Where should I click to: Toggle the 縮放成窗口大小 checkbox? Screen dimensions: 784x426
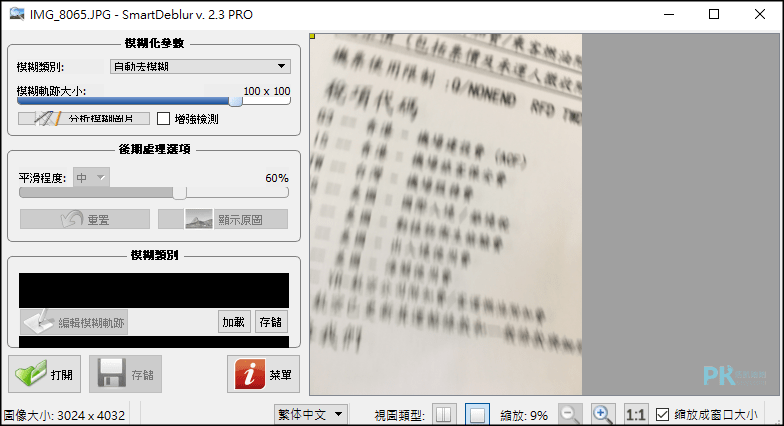click(662, 414)
